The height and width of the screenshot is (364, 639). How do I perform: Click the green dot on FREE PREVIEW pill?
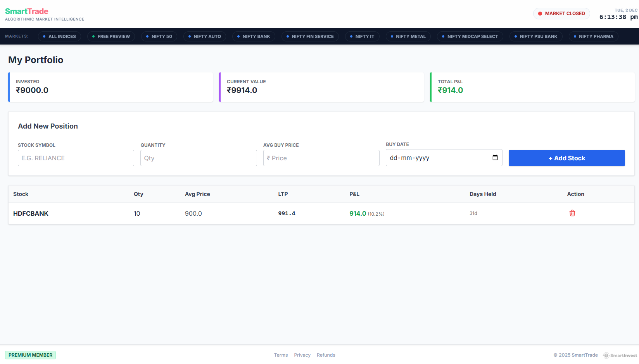(93, 36)
